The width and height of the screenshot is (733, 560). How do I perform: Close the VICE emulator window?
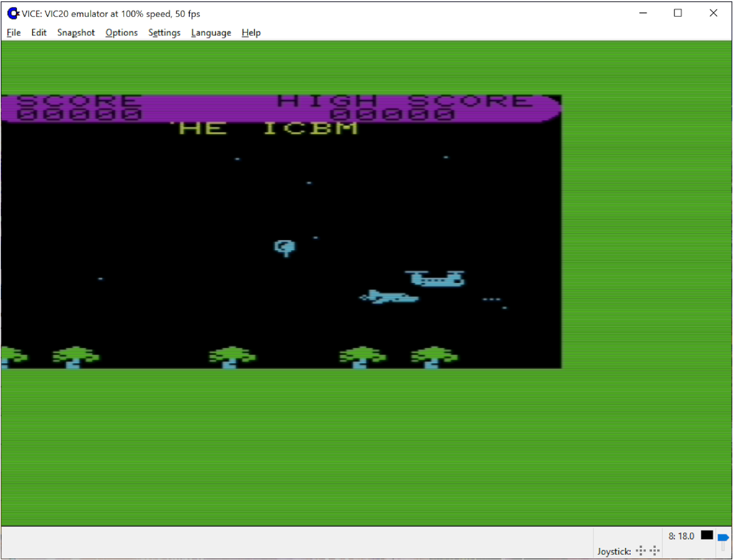pos(713,13)
